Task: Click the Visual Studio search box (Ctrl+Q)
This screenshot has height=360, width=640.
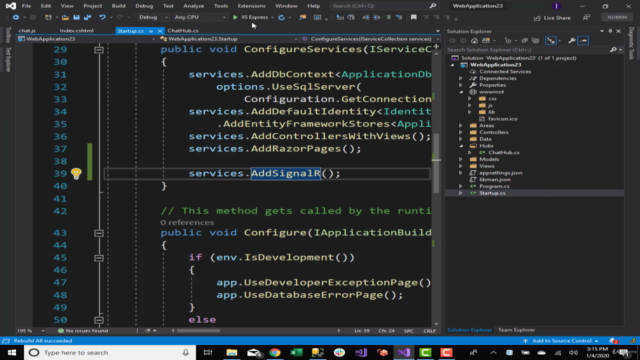Action: [x=384, y=6]
